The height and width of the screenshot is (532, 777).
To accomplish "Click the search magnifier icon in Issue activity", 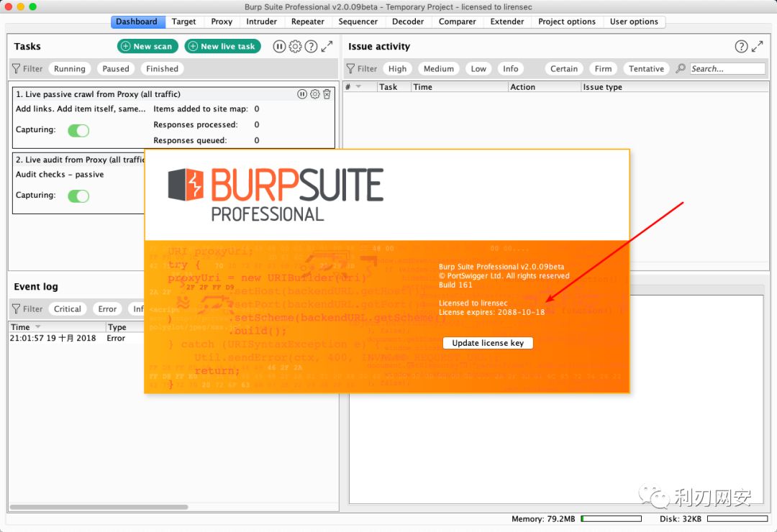I will coord(681,68).
